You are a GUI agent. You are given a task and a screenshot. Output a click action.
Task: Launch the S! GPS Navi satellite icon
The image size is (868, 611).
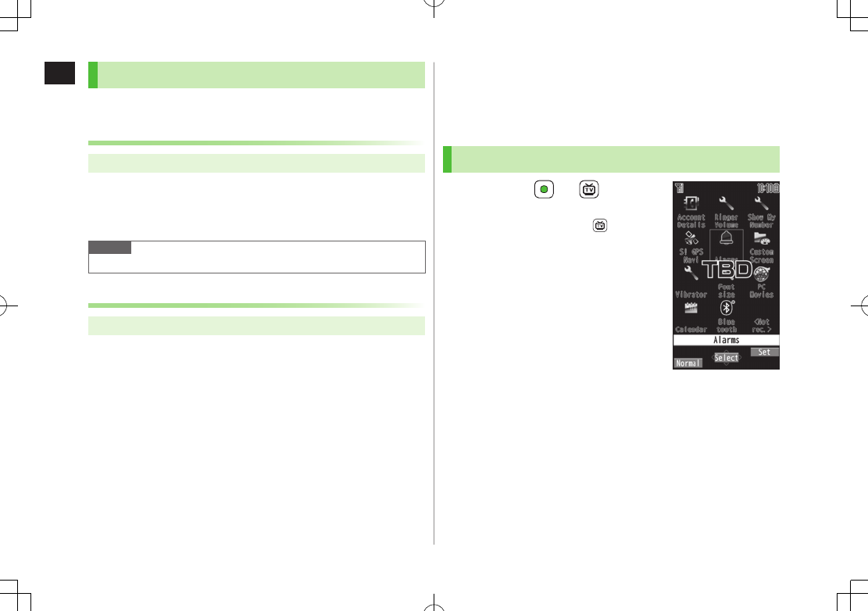pyautogui.click(x=691, y=238)
